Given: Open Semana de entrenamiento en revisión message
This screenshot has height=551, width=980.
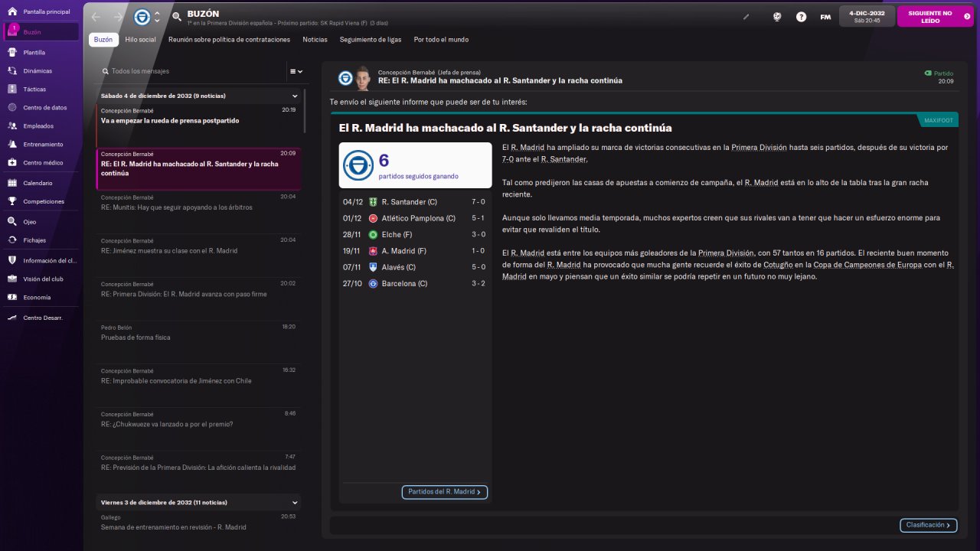Looking at the screenshot, I should [200, 522].
